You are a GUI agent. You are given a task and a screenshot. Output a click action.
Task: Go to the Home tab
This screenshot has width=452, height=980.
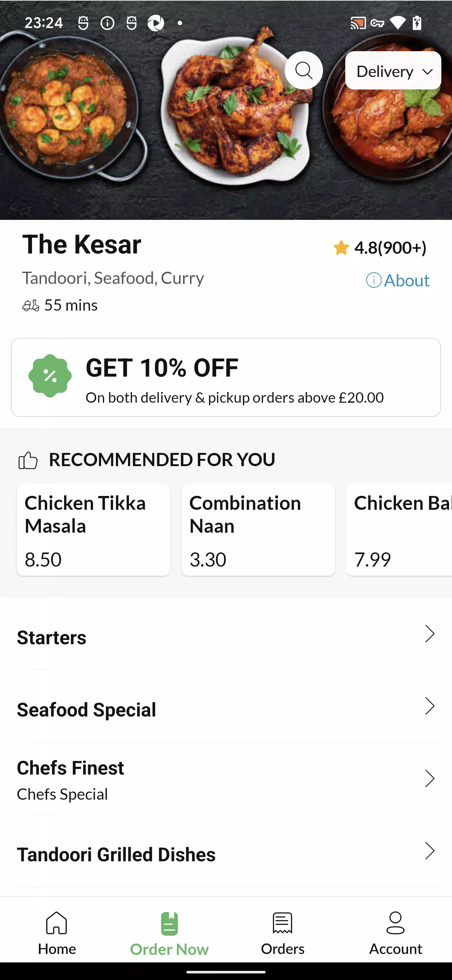tap(56, 933)
